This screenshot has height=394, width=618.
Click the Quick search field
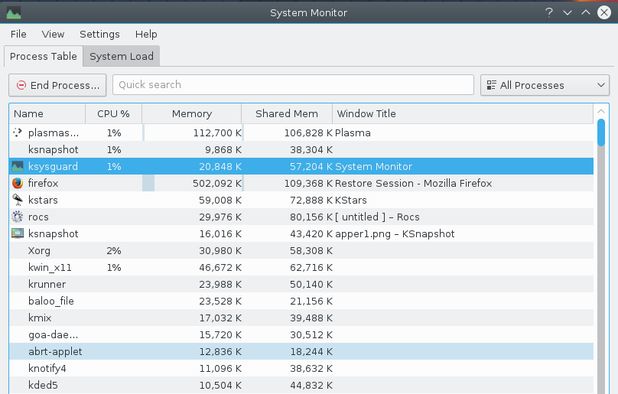click(x=293, y=85)
